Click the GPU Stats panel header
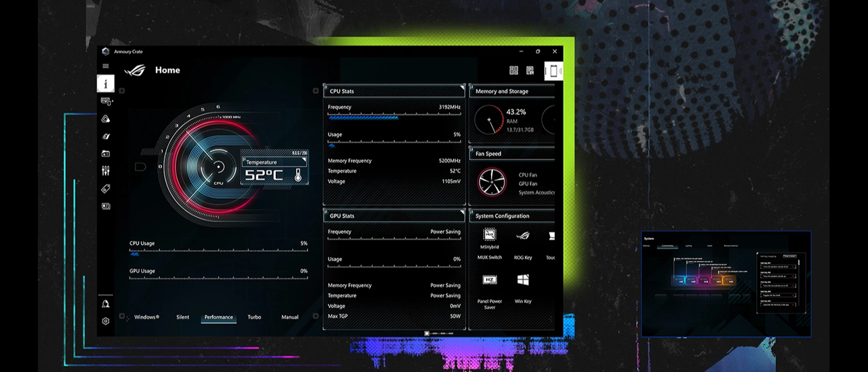 click(394, 216)
